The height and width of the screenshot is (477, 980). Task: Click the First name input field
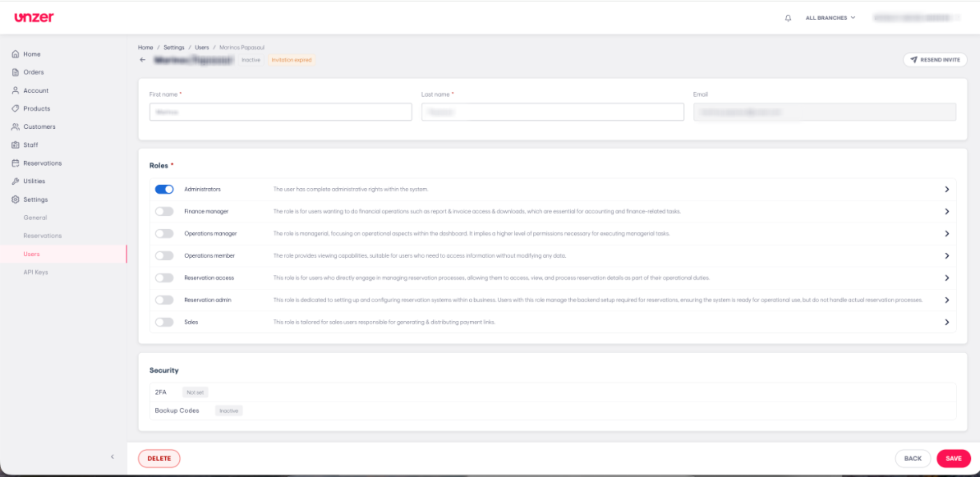[281, 112]
